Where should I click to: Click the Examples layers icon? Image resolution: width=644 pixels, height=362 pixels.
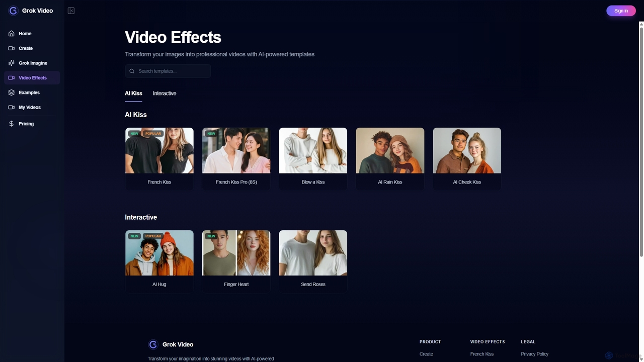click(12, 93)
